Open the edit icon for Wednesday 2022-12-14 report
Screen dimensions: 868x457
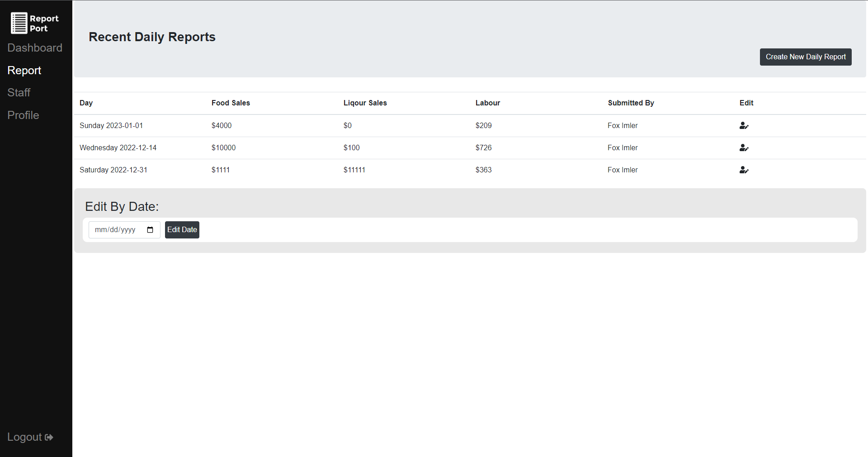744,148
